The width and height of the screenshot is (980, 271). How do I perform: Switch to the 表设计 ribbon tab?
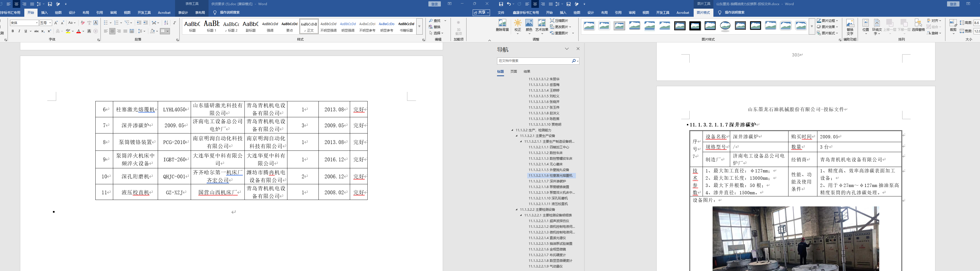click(x=183, y=12)
